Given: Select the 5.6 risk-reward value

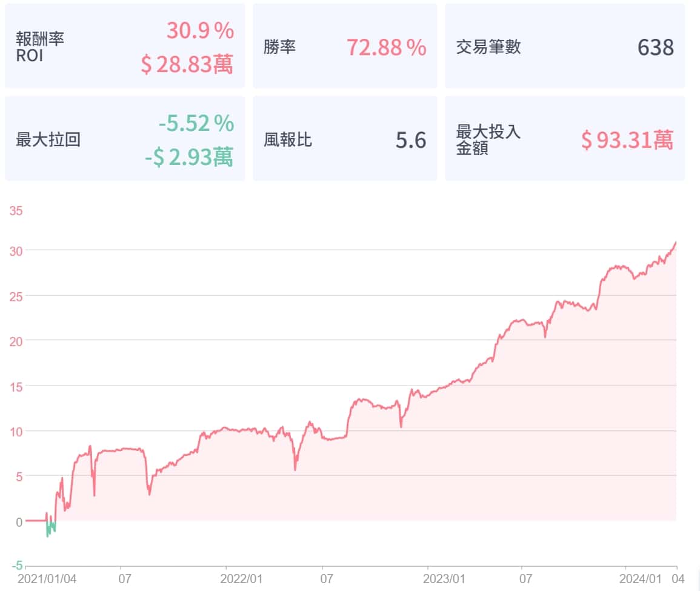Looking at the screenshot, I should 410,140.
